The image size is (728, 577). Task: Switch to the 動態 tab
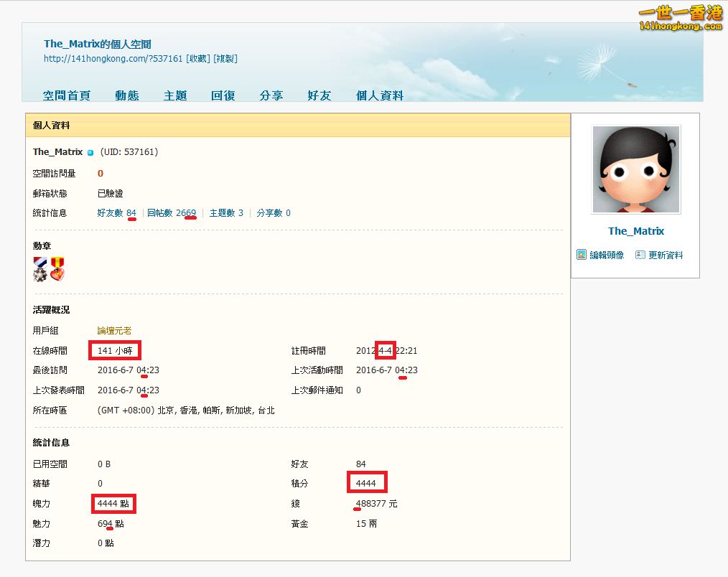(x=127, y=95)
